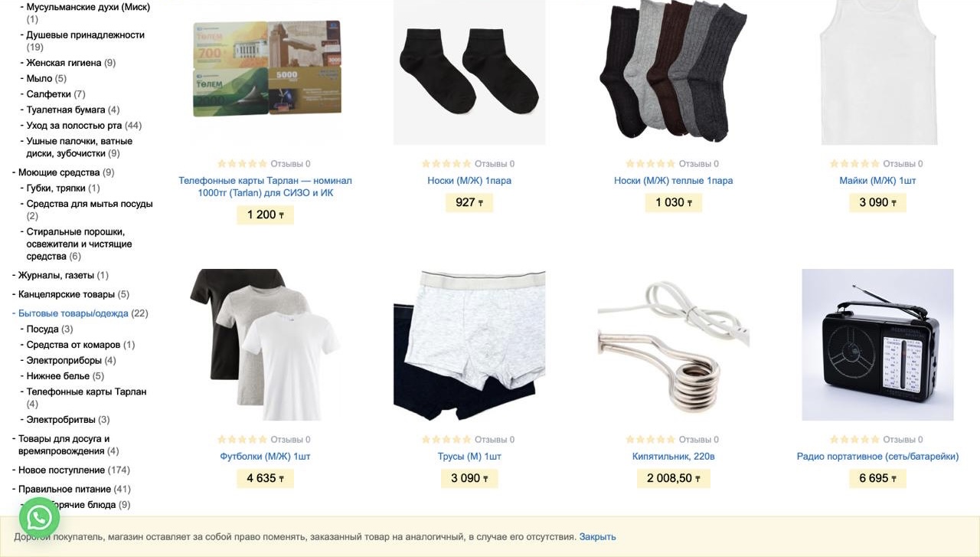Click the 6 695 ₸ radio price tag

click(877, 478)
